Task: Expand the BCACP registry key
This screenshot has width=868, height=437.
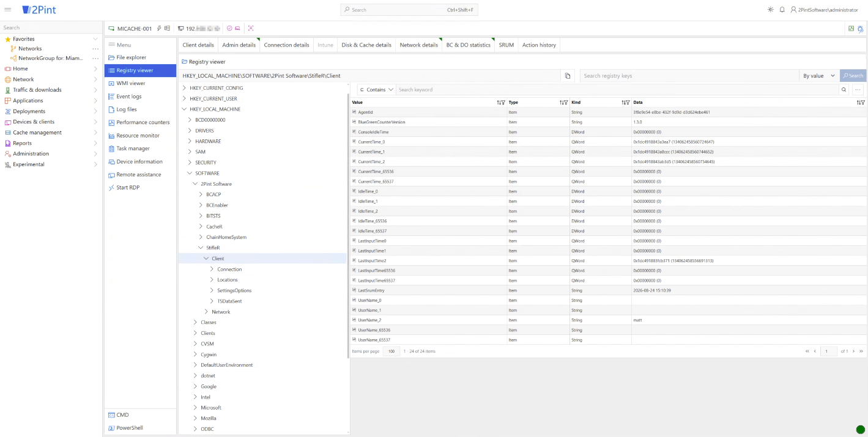Action: 201,194
